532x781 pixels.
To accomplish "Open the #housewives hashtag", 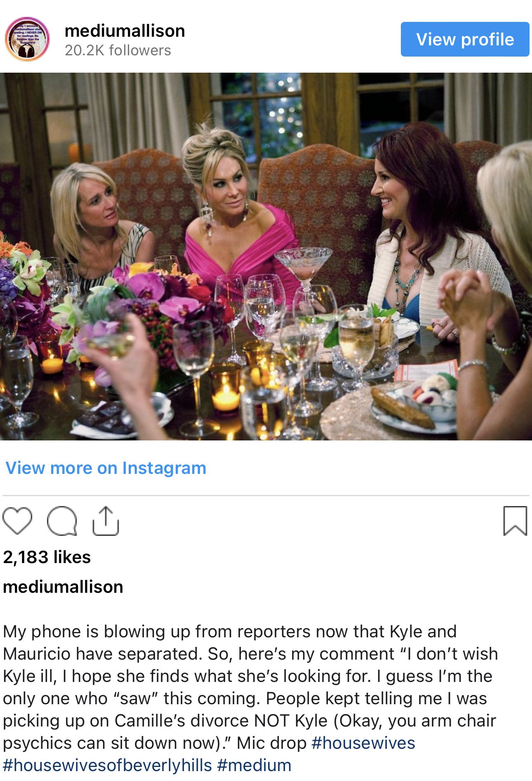I will pos(363,743).
